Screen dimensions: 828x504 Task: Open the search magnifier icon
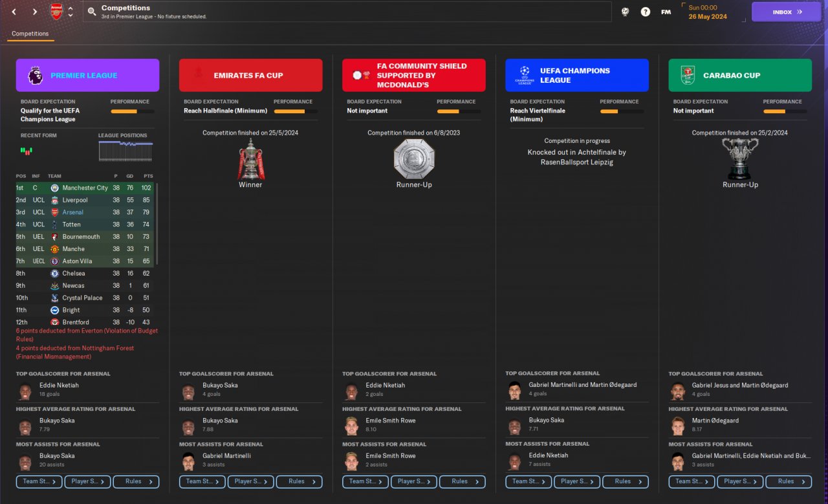[x=92, y=12]
